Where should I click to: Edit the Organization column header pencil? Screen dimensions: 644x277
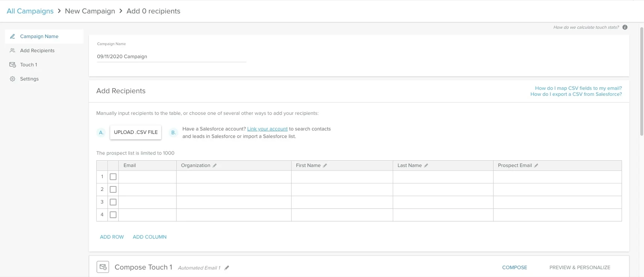(x=215, y=165)
